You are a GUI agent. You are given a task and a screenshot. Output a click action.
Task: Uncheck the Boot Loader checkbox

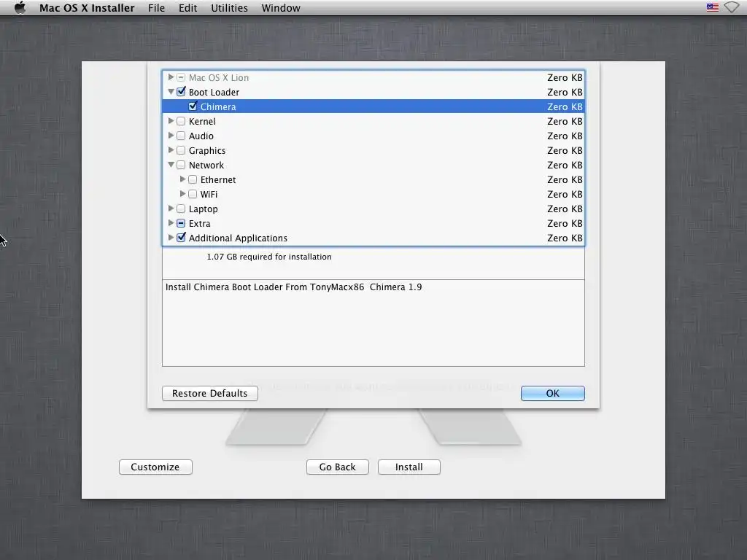(x=181, y=91)
